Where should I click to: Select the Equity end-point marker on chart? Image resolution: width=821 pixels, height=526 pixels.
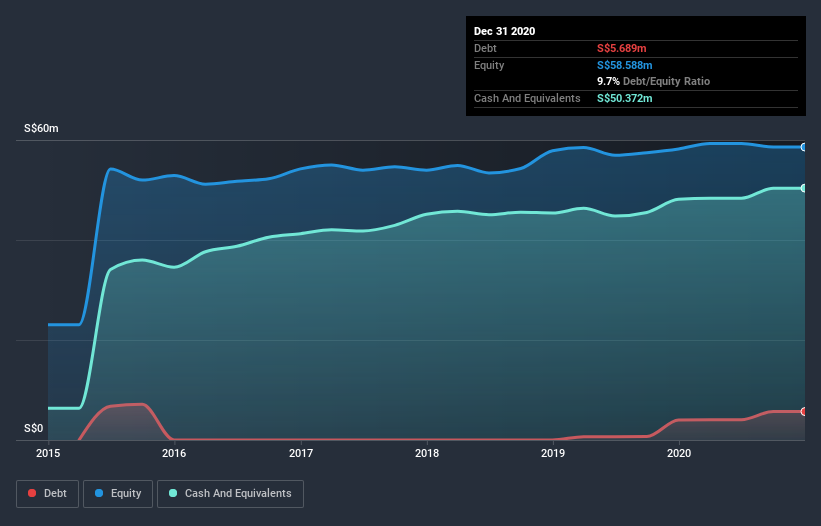point(804,148)
